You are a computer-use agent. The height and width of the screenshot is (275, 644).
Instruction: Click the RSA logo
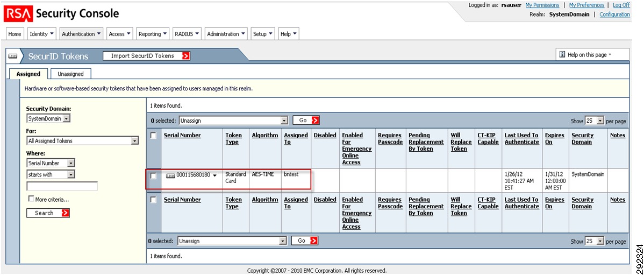(x=18, y=14)
